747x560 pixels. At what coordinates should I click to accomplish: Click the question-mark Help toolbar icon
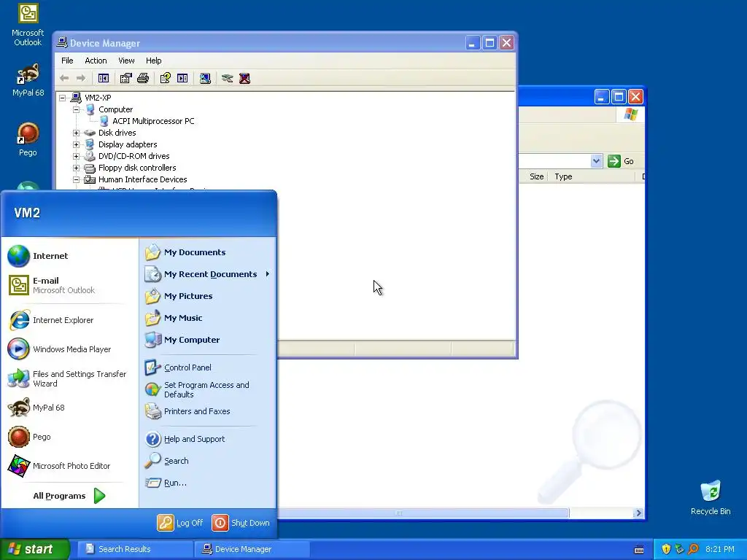tap(166, 78)
